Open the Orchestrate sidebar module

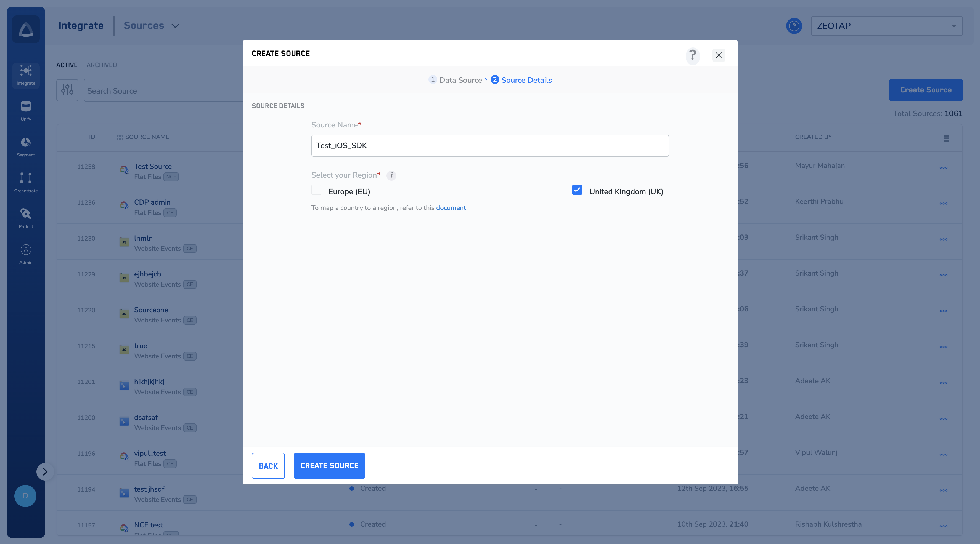[x=26, y=183]
